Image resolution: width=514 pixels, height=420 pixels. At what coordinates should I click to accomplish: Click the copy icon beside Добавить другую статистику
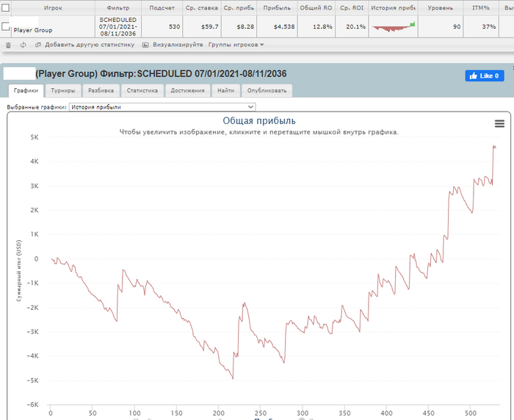click(38, 45)
